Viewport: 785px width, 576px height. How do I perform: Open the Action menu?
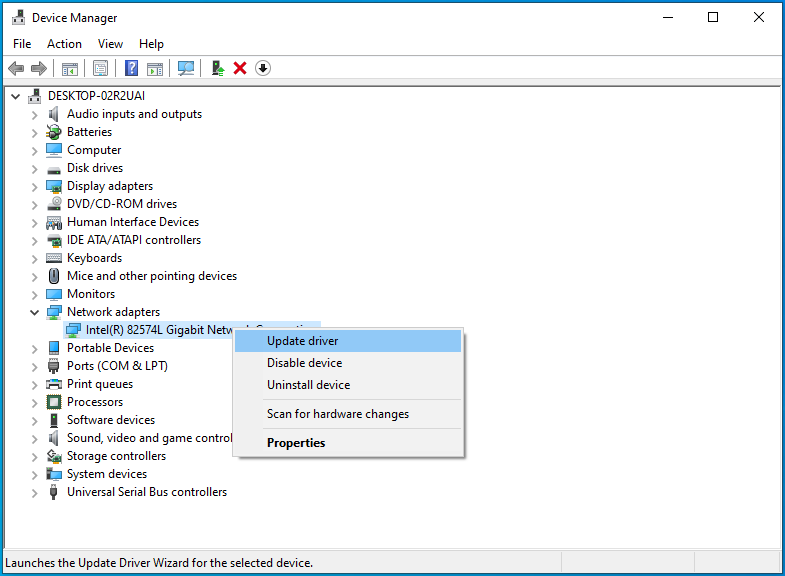click(64, 44)
